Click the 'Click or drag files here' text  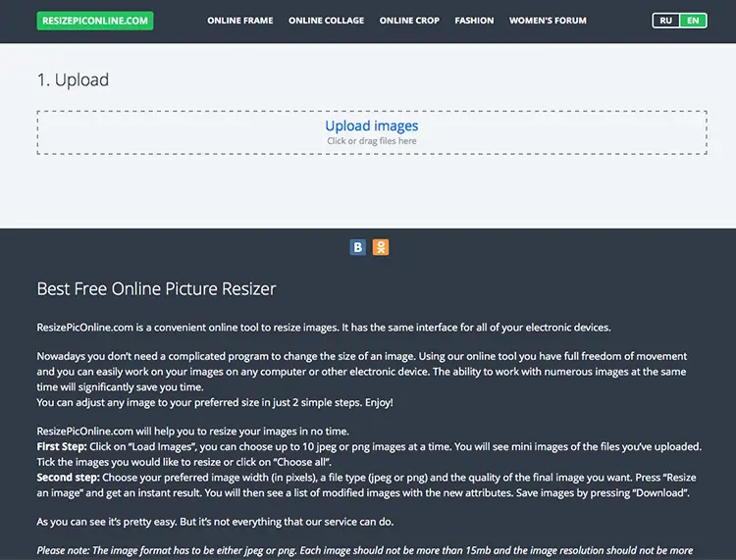pyautogui.click(x=372, y=140)
